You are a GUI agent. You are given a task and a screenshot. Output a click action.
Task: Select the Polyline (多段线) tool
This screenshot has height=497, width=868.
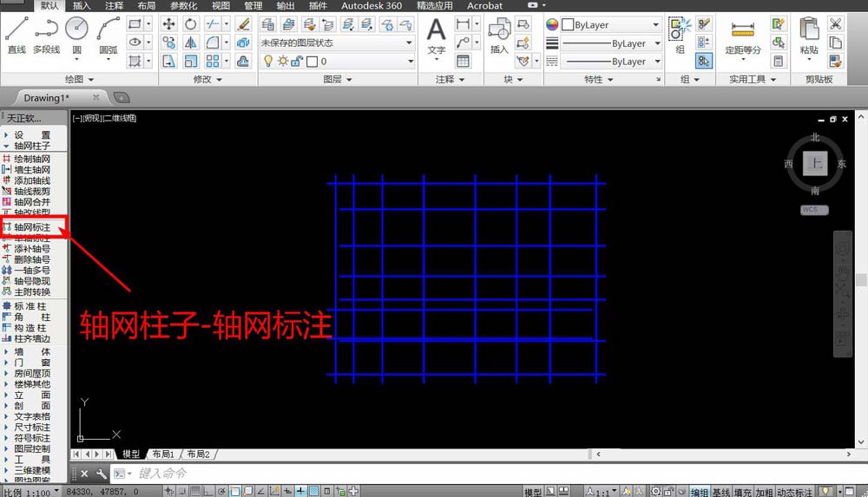pos(47,34)
